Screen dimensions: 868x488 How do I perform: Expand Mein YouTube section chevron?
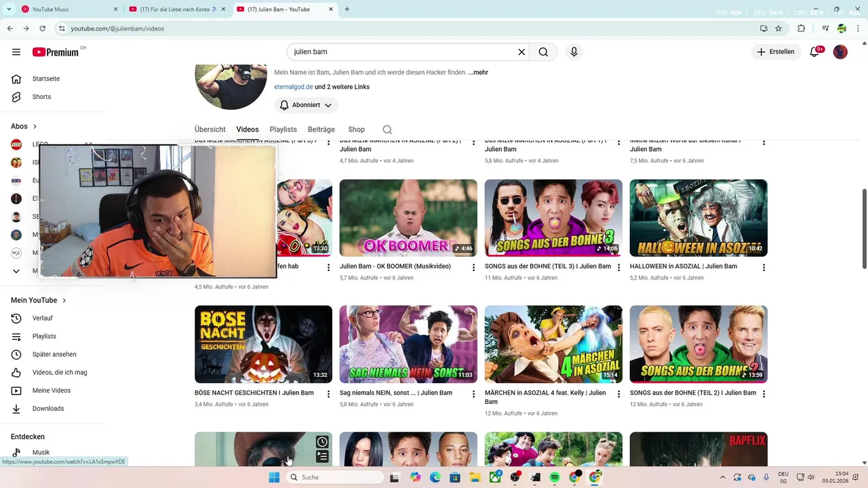click(64, 300)
